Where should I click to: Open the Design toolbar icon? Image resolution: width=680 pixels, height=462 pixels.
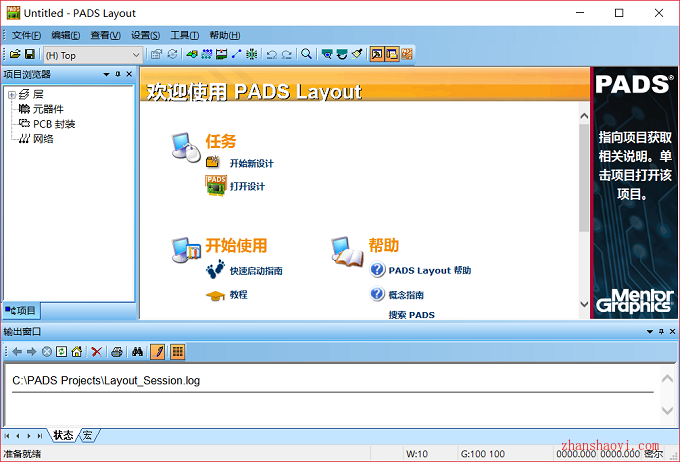pos(207,54)
